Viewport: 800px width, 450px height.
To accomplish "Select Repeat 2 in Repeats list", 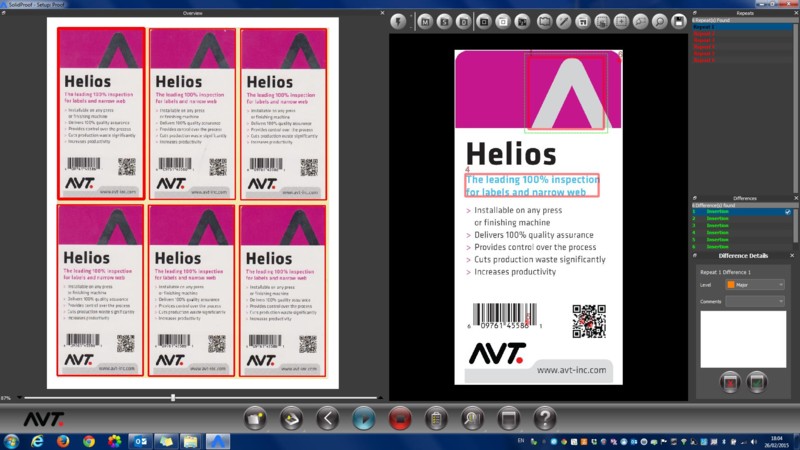I will pos(742,33).
